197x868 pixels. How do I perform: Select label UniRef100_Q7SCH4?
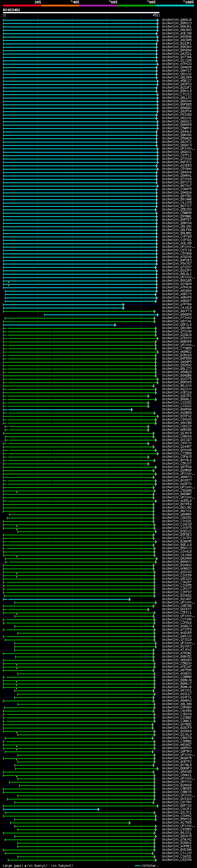click(177, 331)
